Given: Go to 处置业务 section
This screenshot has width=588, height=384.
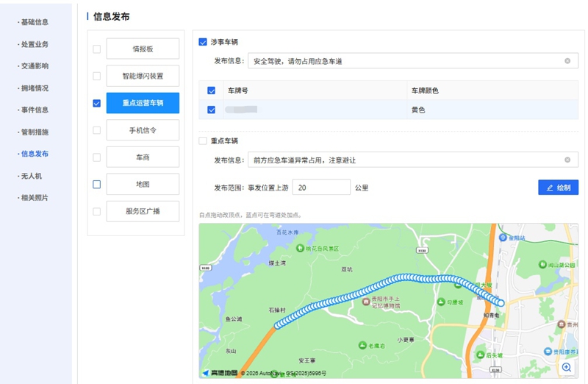Looking at the screenshot, I should coord(34,44).
